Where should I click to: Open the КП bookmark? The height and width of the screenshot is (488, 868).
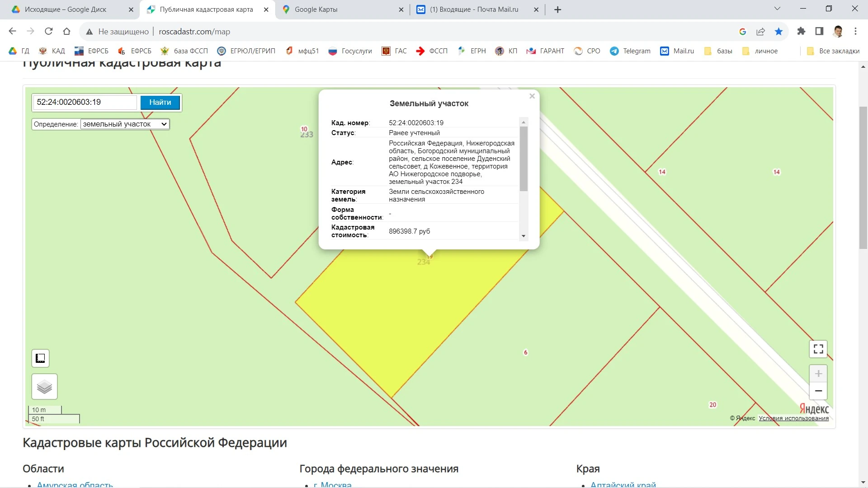point(506,51)
